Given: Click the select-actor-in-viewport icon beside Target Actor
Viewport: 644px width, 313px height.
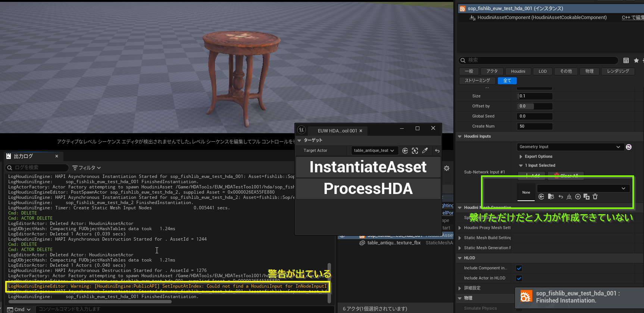Looking at the screenshot, I should tap(415, 151).
